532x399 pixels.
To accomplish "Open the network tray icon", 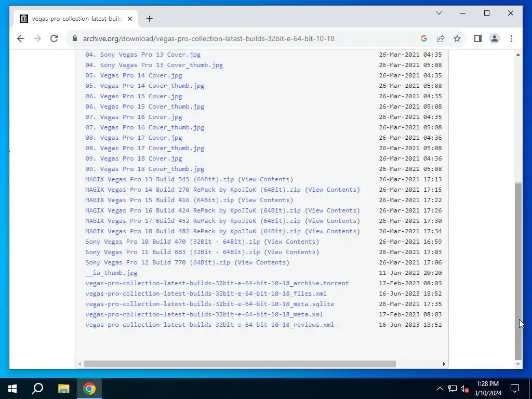I will point(453,389).
